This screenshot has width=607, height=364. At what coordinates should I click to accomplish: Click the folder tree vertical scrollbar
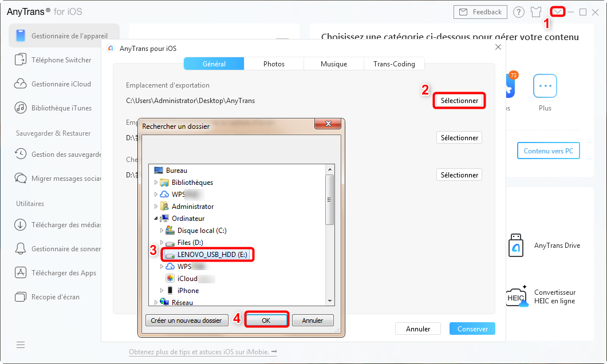click(x=330, y=200)
